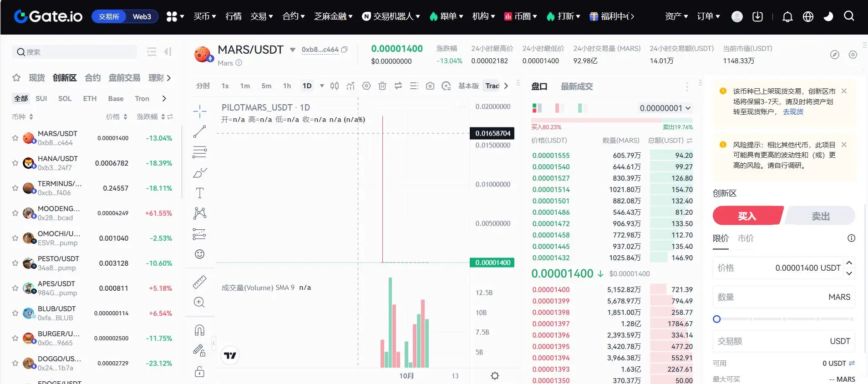Toggle lock all drawing tools

199,371
